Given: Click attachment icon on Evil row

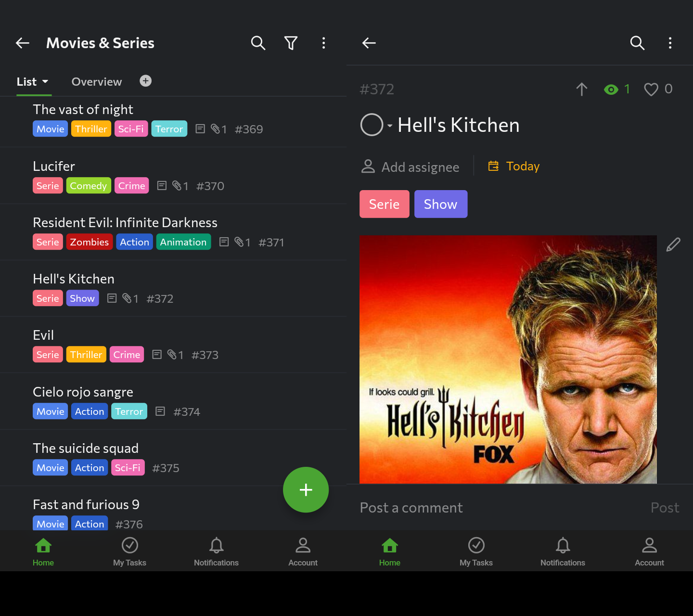Looking at the screenshot, I should 172,355.
